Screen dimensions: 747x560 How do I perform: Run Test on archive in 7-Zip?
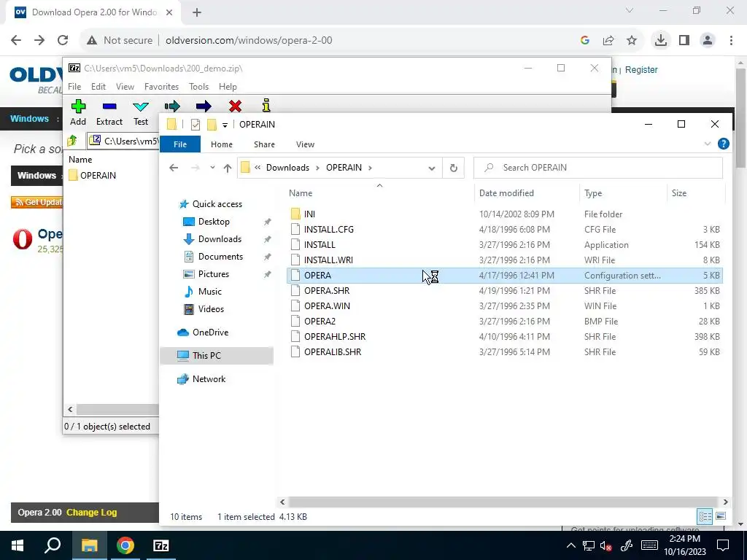pos(141,112)
